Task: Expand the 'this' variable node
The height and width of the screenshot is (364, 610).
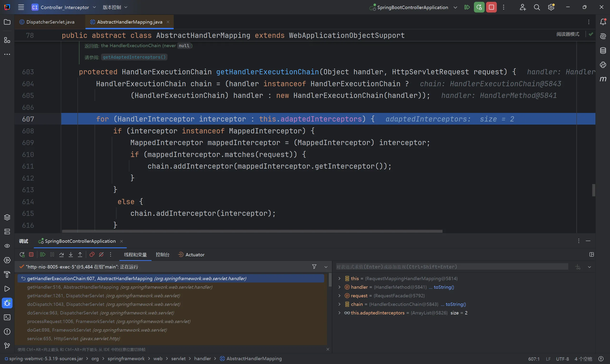Action: (x=340, y=278)
